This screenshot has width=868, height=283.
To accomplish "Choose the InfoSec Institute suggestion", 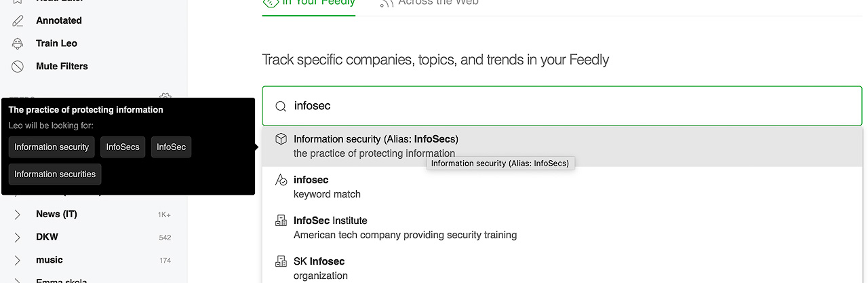I will click(x=562, y=227).
